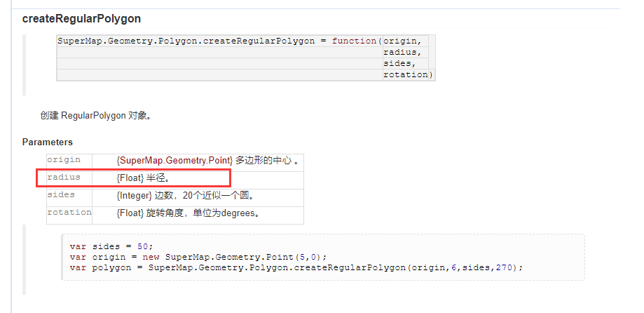Click the code line defining var origin
The height and width of the screenshot is (313, 644).
[x=198, y=257]
